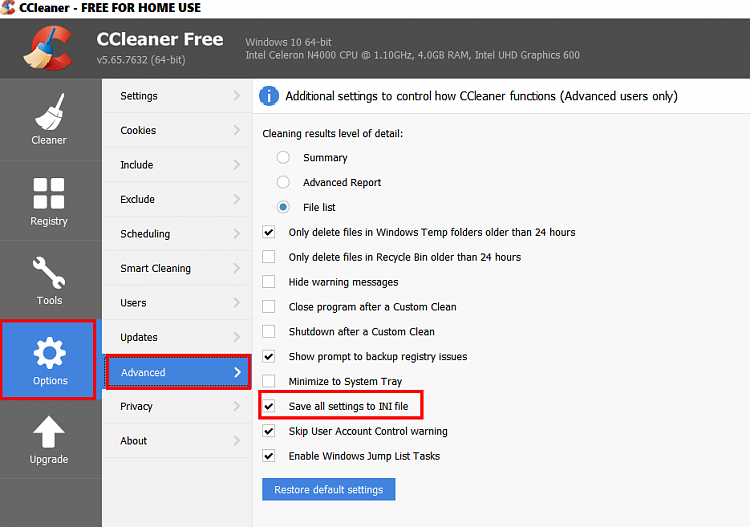Expand the Cookies row chevron

click(x=237, y=130)
